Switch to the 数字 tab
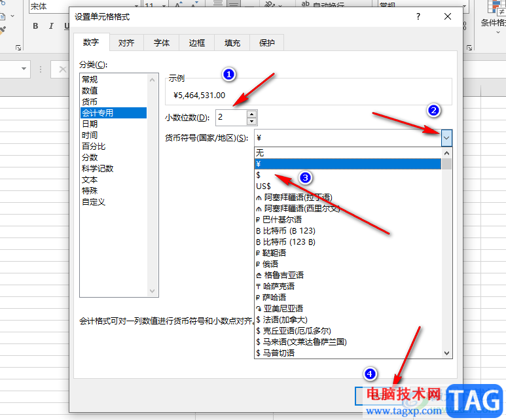 point(92,43)
